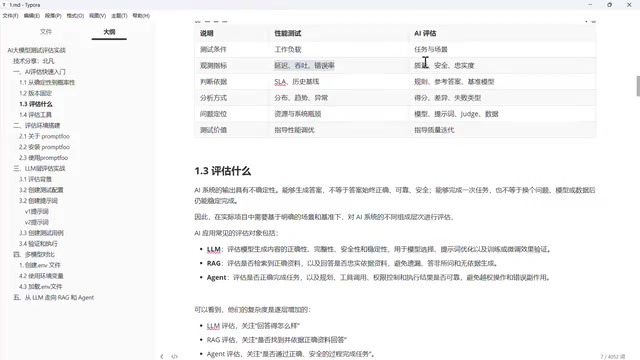Click the Agent bullet describing task completion

click(380, 277)
